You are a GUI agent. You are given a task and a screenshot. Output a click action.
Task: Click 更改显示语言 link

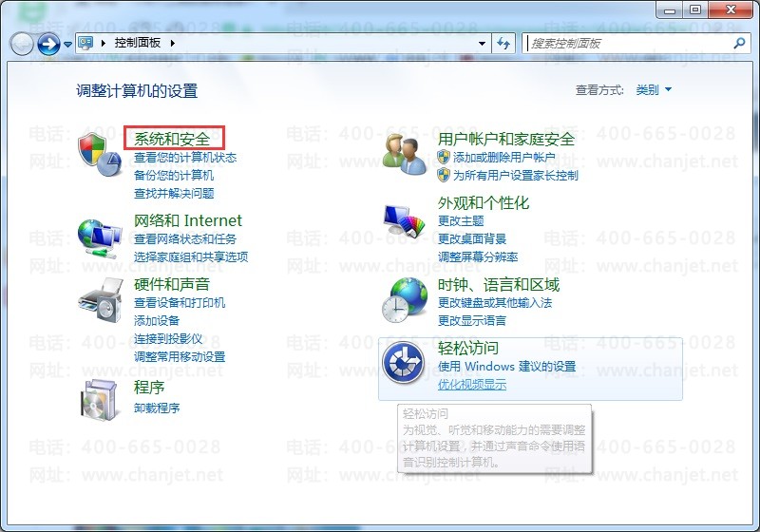[x=472, y=321]
